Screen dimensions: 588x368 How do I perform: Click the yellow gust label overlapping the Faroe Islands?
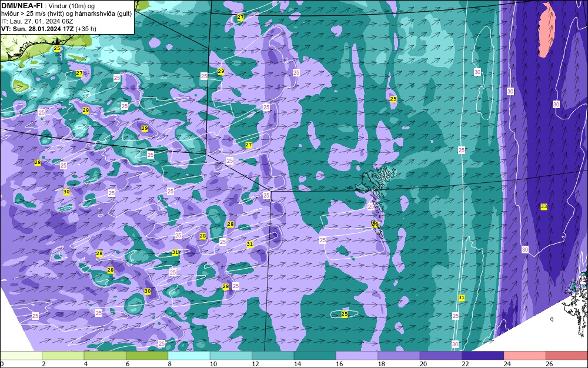(x=375, y=224)
